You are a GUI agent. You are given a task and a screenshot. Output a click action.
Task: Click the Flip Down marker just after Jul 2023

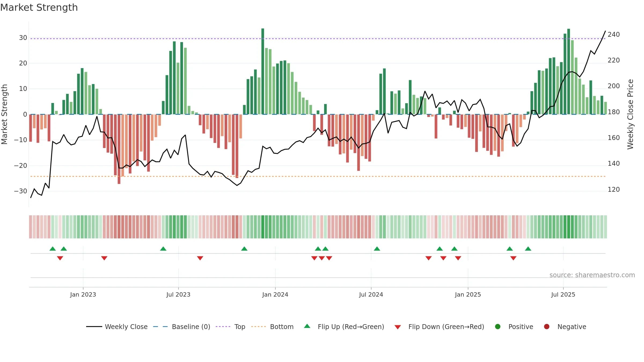click(x=200, y=258)
